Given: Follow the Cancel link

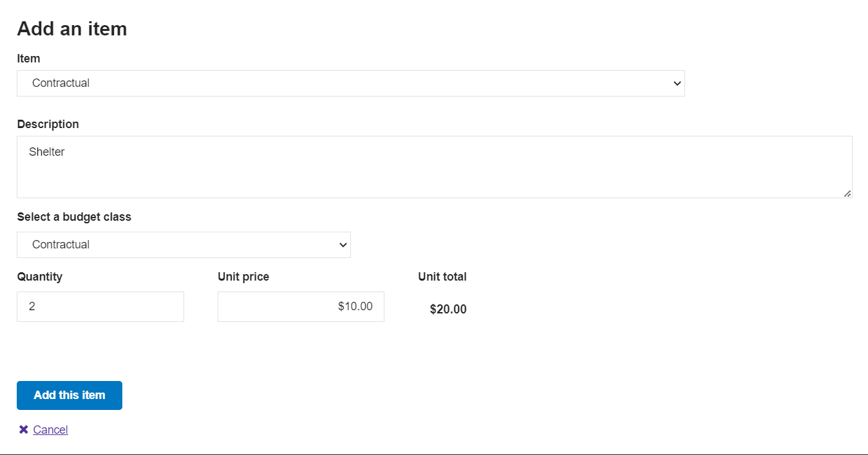Looking at the screenshot, I should tap(50, 430).
